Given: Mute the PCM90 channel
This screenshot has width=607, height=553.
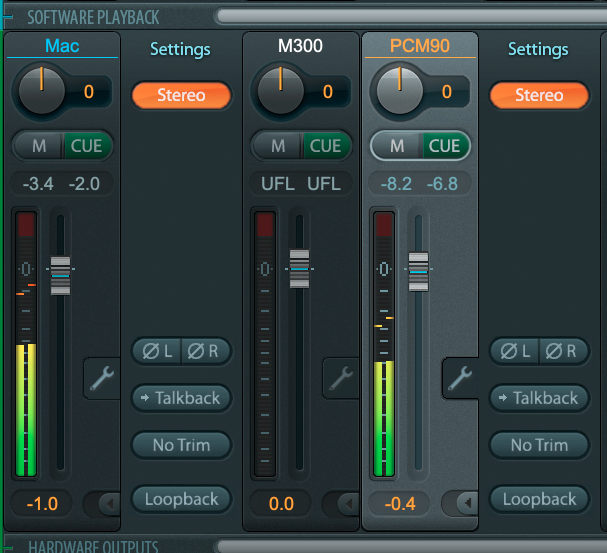Looking at the screenshot, I should (x=397, y=146).
